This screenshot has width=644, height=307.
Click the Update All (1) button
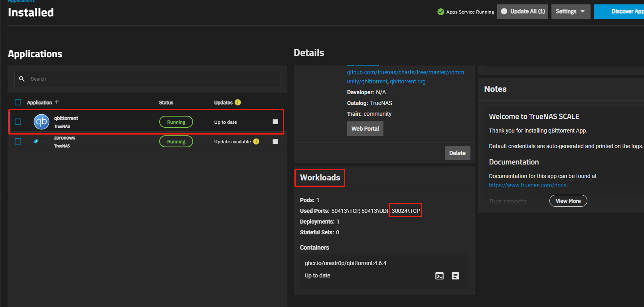click(523, 12)
